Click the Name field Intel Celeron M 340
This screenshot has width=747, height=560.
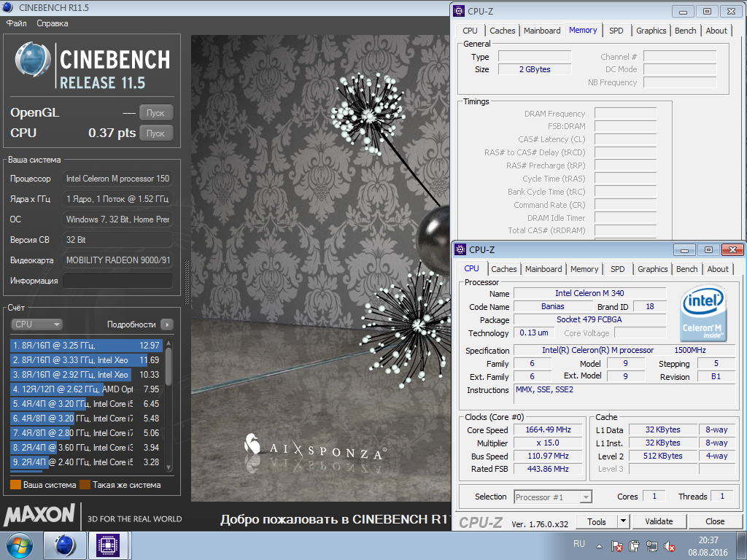589,293
